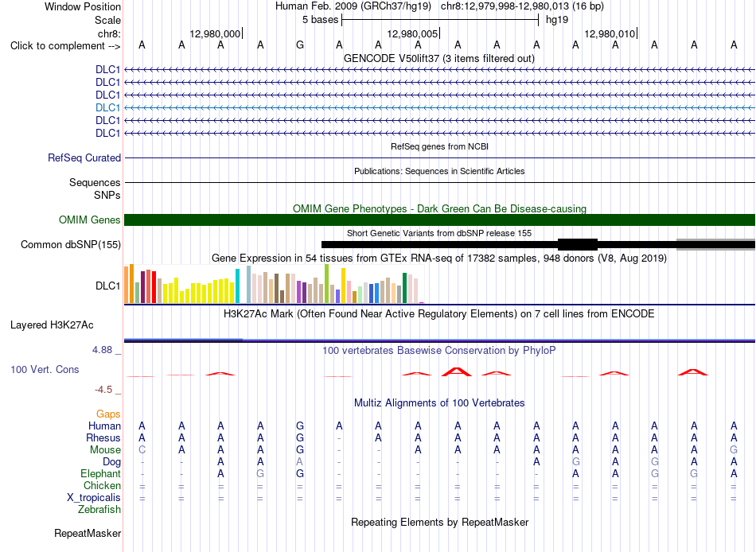Click the gray dbSNP variant item

tap(715, 244)
